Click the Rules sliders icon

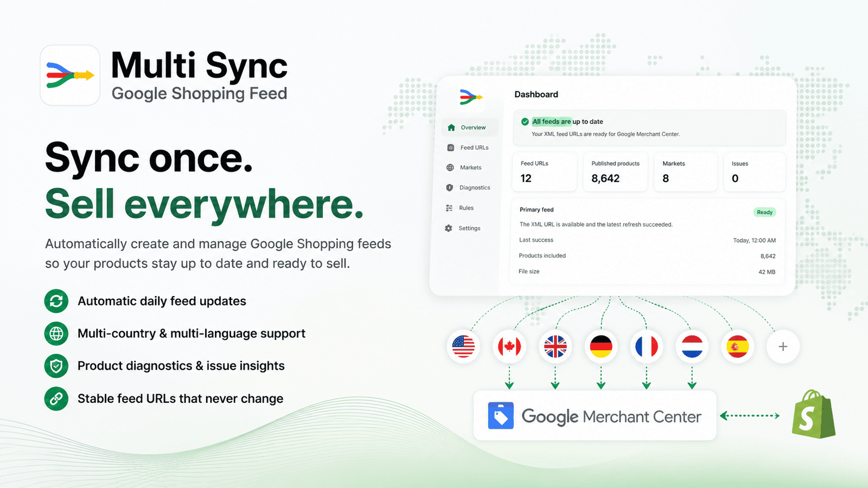pos(449,208)
